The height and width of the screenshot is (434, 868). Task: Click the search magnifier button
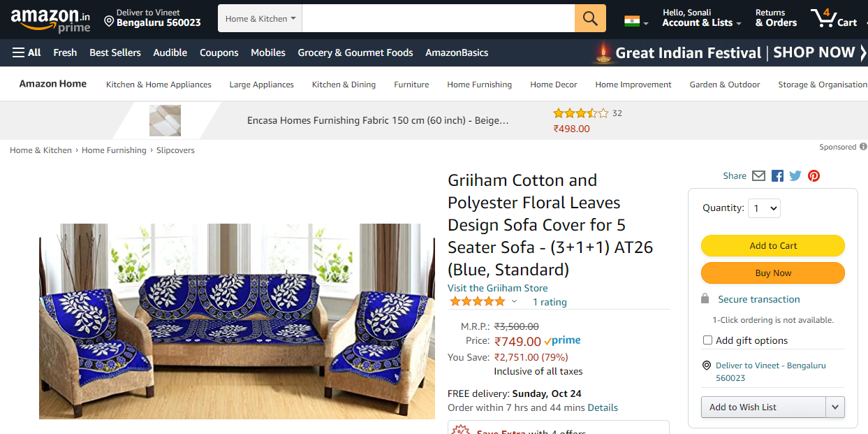590,18
